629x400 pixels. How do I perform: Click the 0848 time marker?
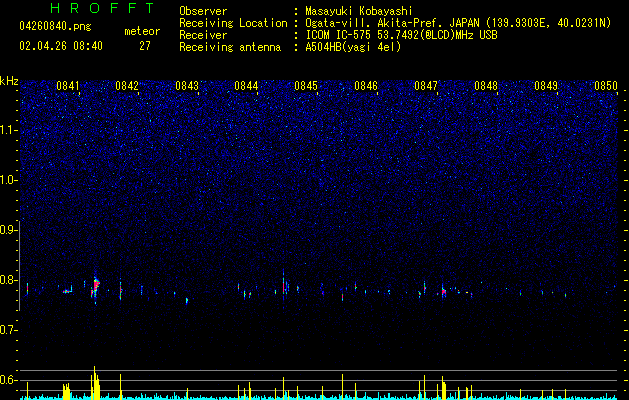click(x=486, y=86)
